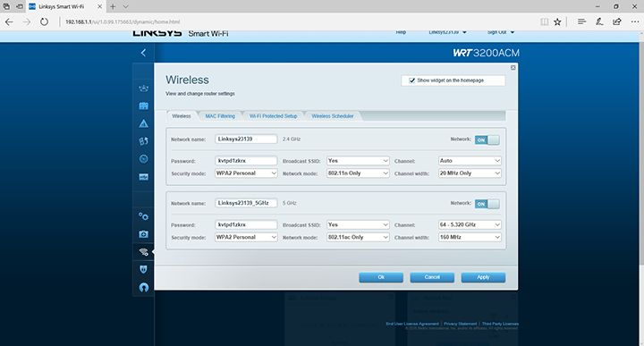The height and width of the screenshot is (346, 644).
Task: Show the tab preview chevron
Action: click(x=126, y=6)
